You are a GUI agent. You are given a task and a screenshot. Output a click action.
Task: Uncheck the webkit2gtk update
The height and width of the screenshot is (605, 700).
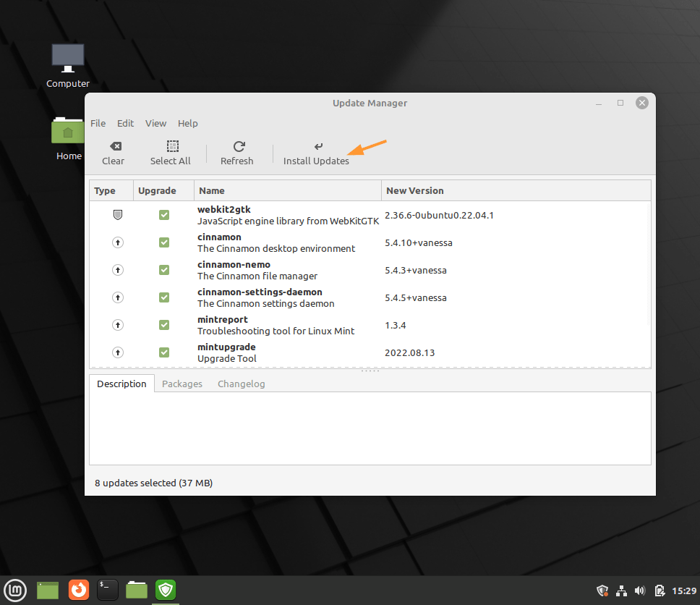(x=163, y=215)
